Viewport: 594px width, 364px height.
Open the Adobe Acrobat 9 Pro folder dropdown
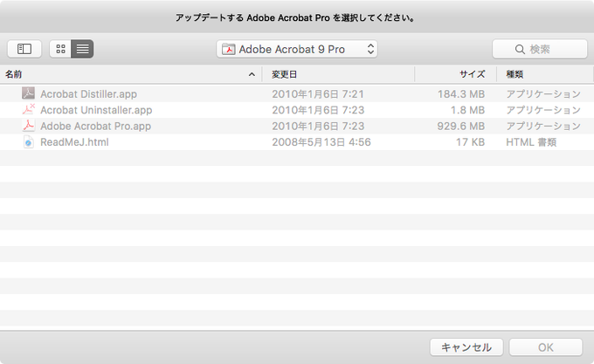pyautogui.click(x=297, y=49)
